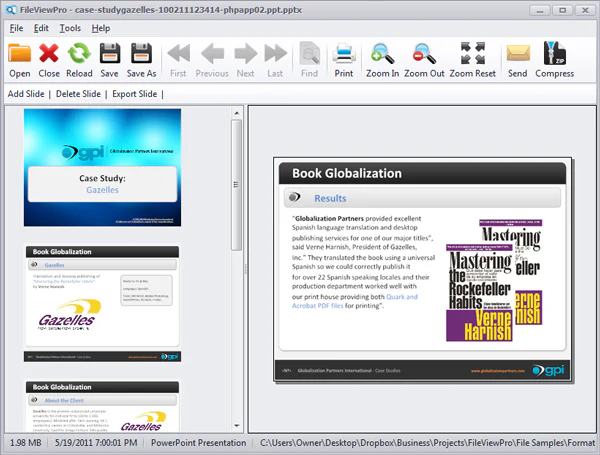Click the thumbnail panel scroll down arrow
The height and width of the screenshot is (455, 600).
[237, 426]
